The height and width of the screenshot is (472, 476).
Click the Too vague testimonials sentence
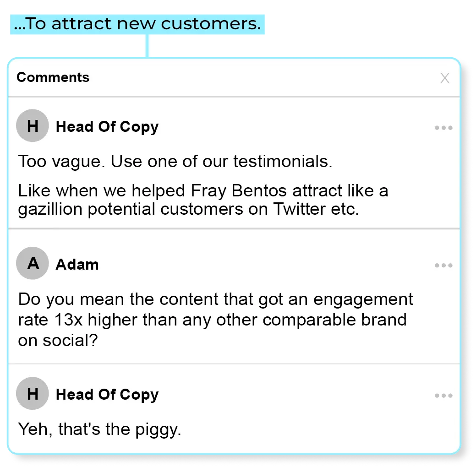[175, 162]
